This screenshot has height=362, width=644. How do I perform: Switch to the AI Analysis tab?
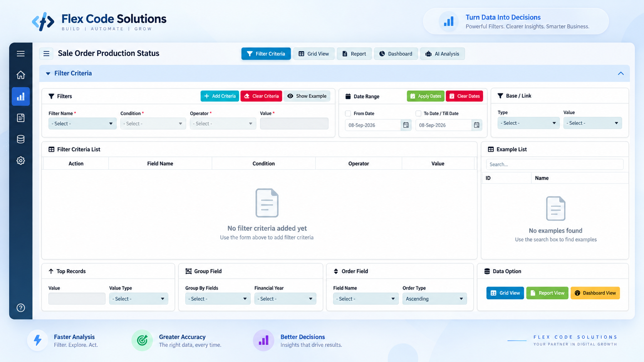click(x=443, y=54)
